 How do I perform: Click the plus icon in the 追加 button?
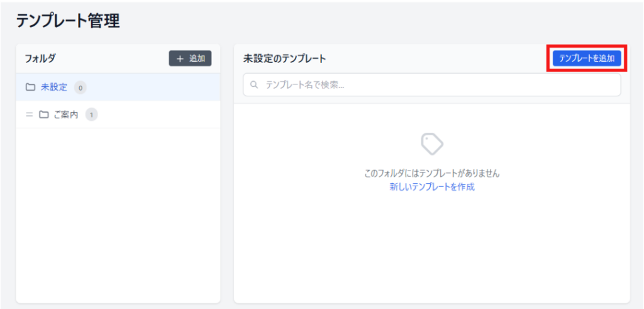click(180, 59)
